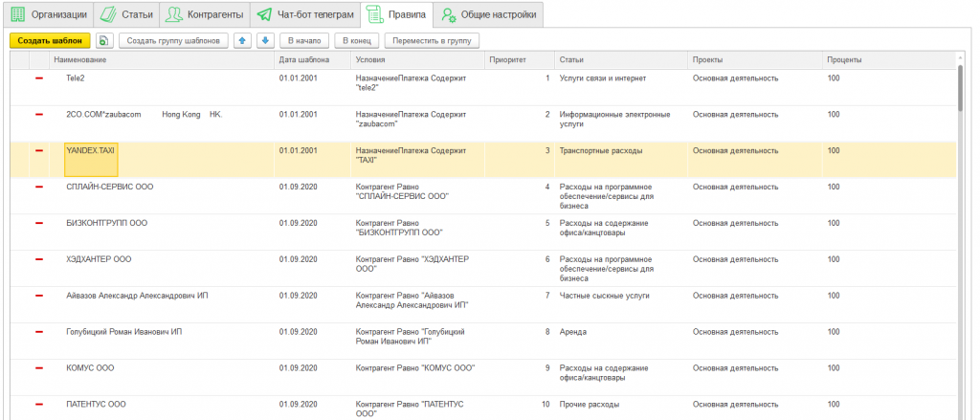
Task: Open the Общие настройки tab
Action: [x=488, y=14]
